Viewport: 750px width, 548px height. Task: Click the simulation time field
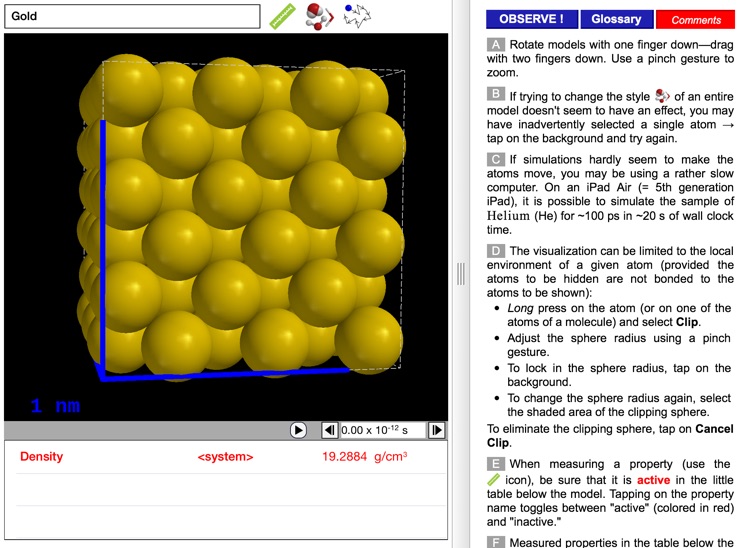click(383, 430)
